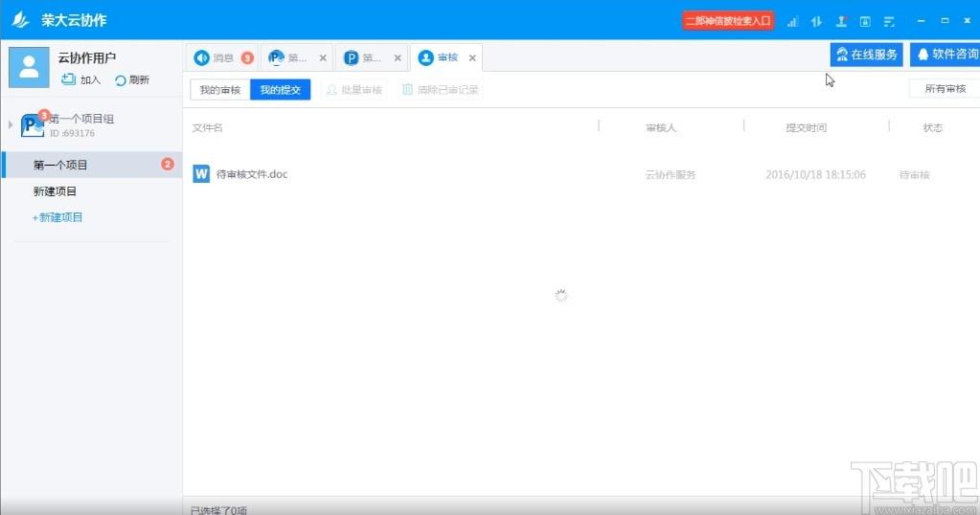980x515 pixels.
Task: Click the 文件名 column header
Action: [207, 127]
